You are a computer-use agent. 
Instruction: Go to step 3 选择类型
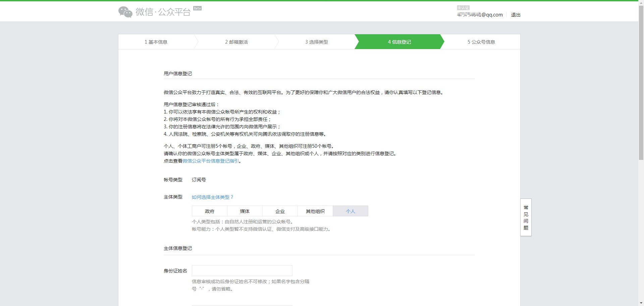[316, 42]
